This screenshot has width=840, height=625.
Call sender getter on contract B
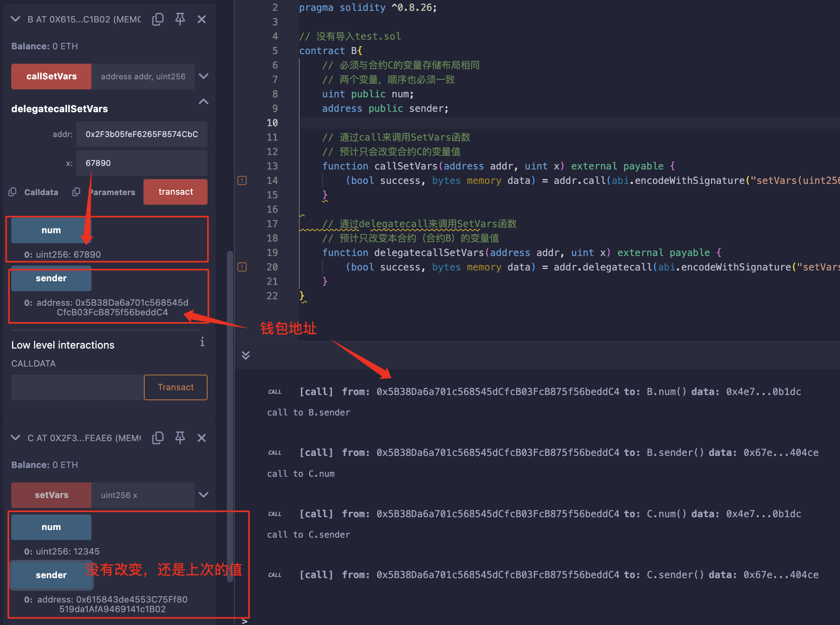pos(51,278)
